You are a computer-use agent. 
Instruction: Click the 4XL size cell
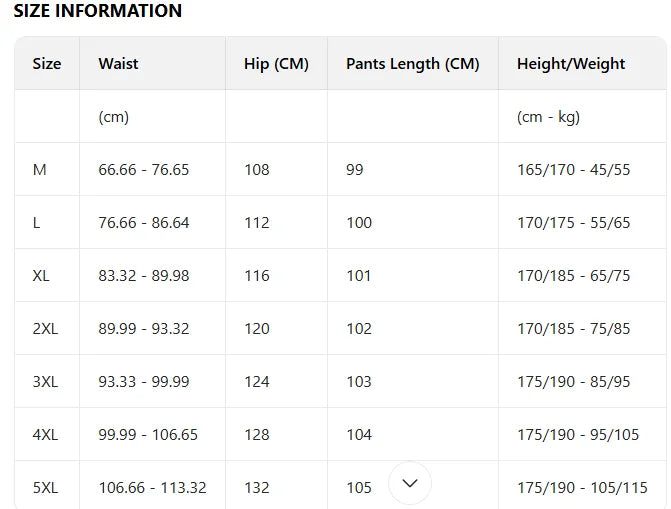point(45,435)
